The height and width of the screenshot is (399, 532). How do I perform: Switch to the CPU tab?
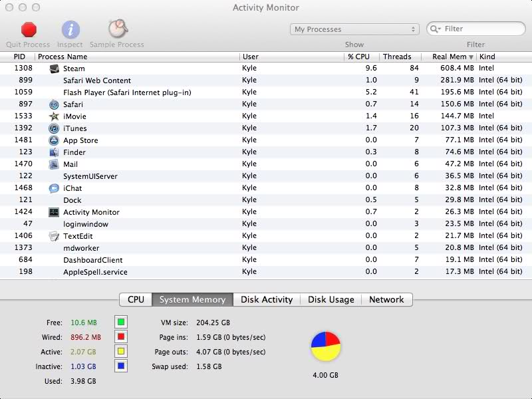(136, 300)
